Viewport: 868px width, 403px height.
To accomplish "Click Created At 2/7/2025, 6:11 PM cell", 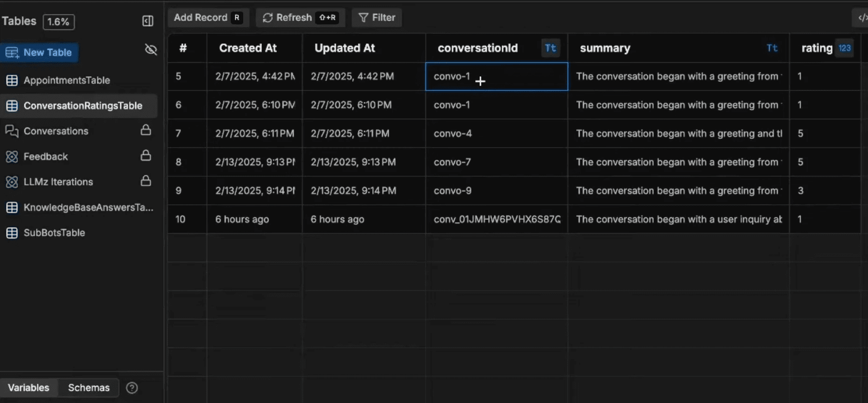I will tap(254, 133).
